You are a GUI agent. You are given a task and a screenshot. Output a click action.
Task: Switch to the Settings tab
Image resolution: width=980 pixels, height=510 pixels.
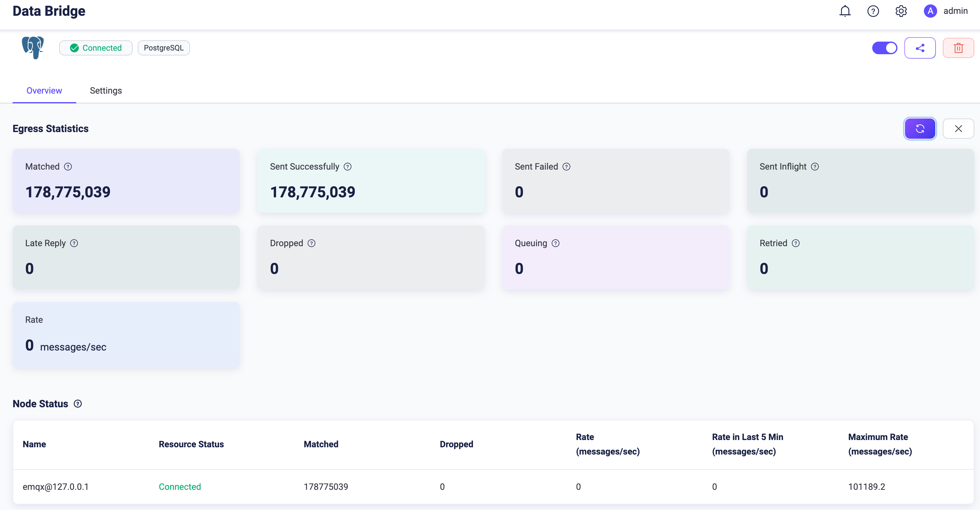tap(106, 90)
